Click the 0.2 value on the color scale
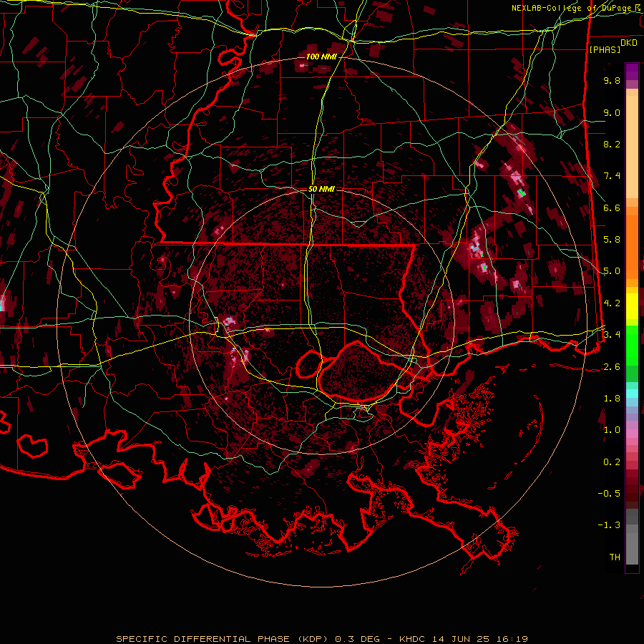 (612, 462)
